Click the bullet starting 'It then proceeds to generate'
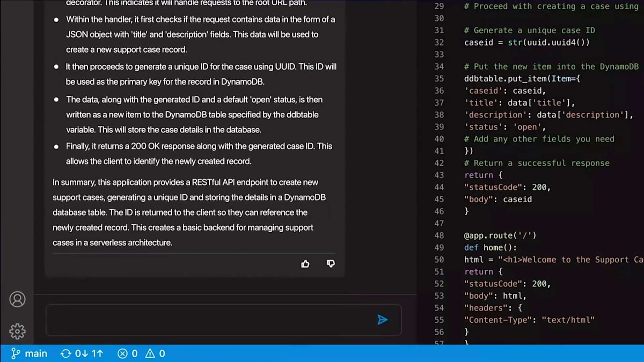 [201, 75]
